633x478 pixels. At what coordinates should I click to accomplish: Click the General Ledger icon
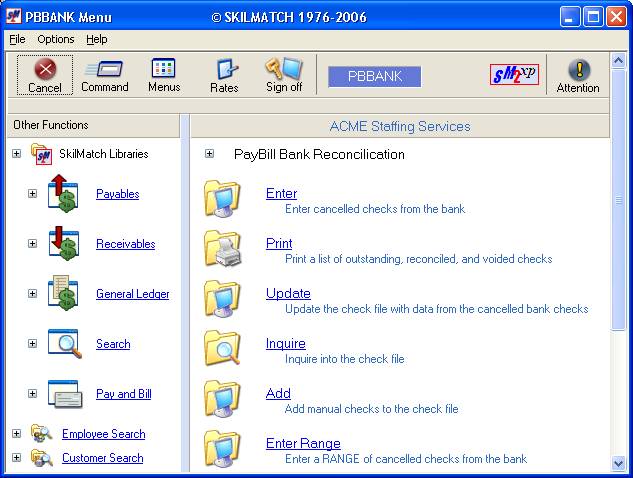tap(63, 294)
